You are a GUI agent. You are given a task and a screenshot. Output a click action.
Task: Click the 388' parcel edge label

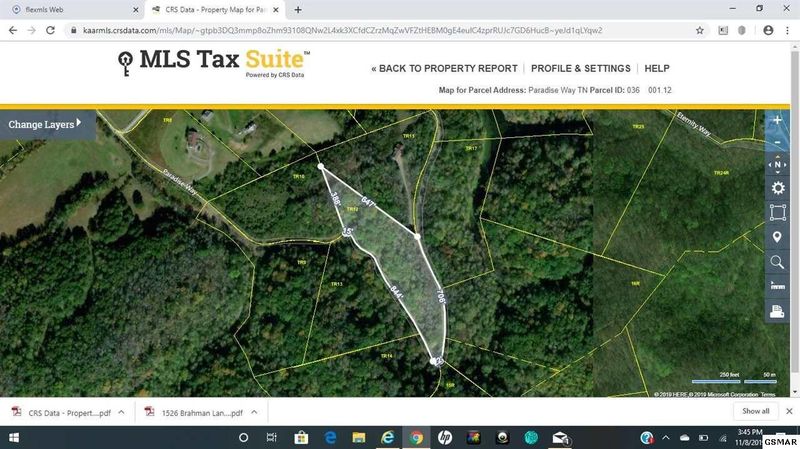(335, 198)
